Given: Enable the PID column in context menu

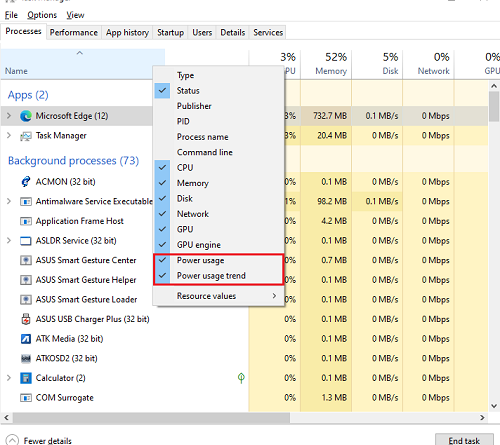Looking at the screenshot, I should pyautogui.click(x=218, y=121).
